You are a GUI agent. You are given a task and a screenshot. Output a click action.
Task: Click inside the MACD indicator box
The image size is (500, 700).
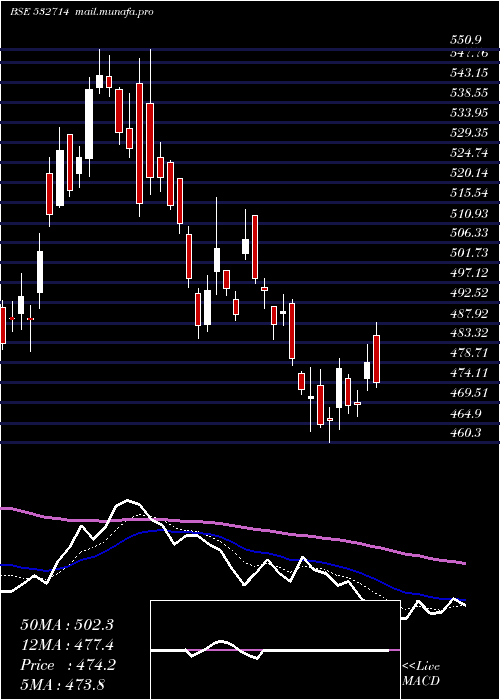(x=275, y=650)
